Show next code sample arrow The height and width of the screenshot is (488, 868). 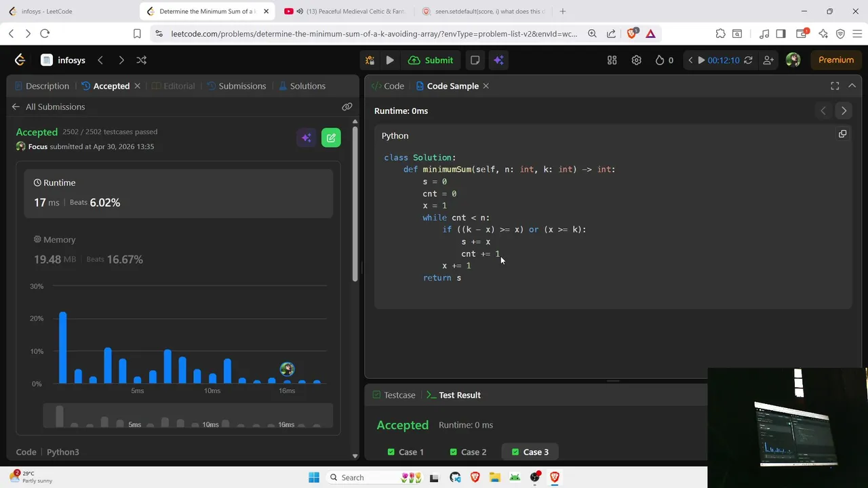844,110
